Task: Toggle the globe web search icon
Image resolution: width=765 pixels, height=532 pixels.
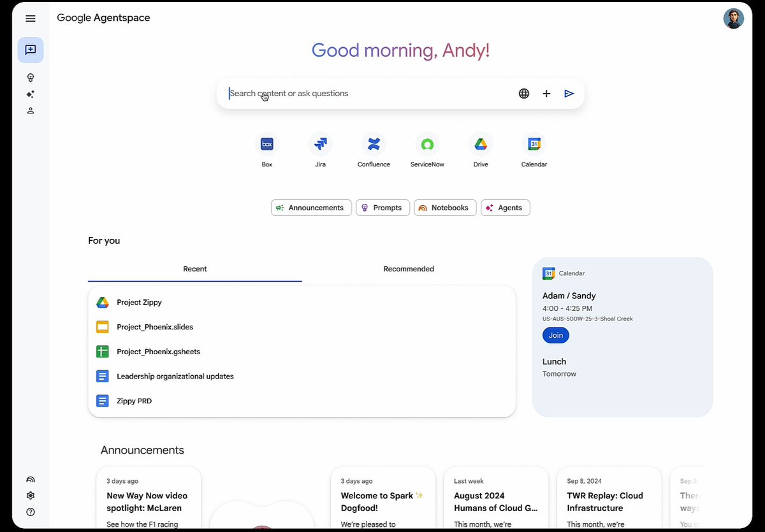Action: click(524, 94)
